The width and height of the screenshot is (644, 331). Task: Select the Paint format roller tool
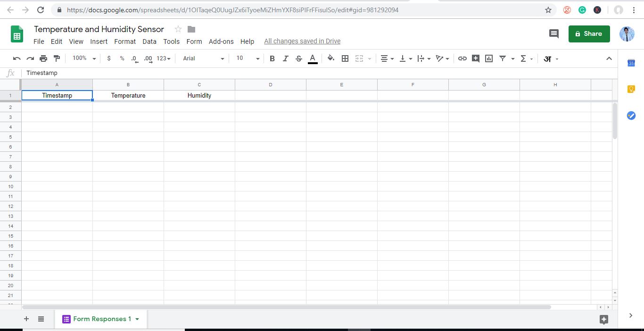click(57, 58)
